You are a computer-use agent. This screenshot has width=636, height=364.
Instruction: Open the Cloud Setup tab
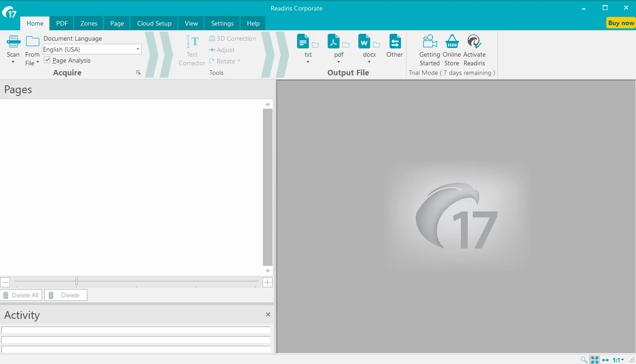click(154, 23)
